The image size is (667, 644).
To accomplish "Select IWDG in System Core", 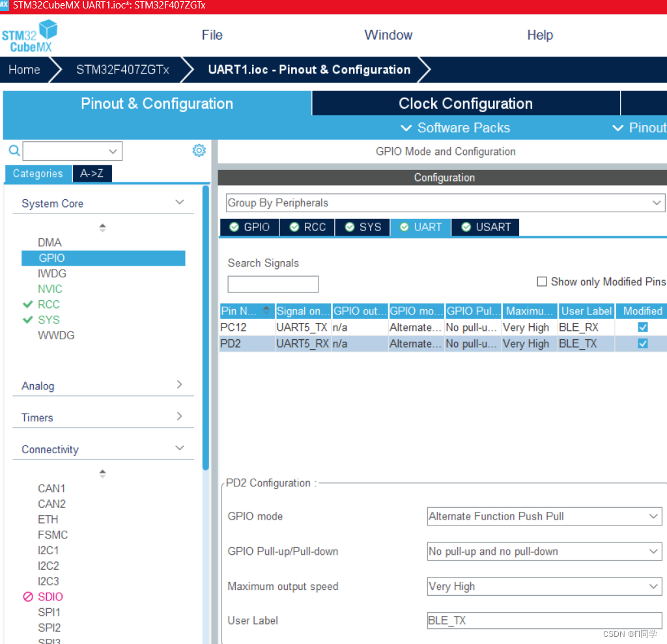I will coord(52,273).
